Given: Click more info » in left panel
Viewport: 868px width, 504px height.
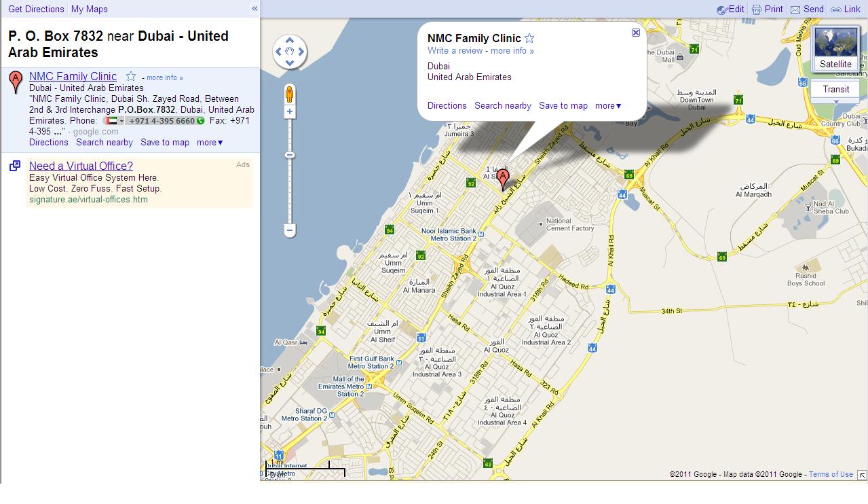Looking at the screenshot, I should click(x=165, y=77).
